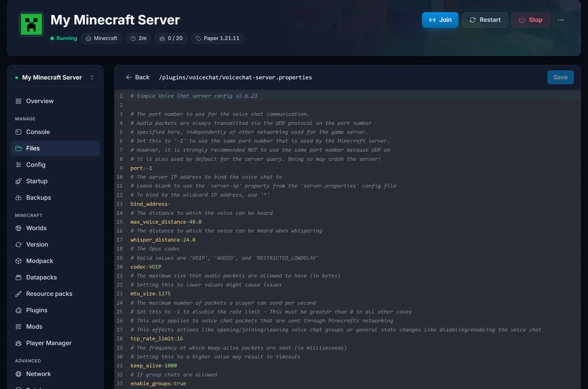This screenshot has height=389, width=588.
Task: Click the Player Manager users icon
Action: pyautogui.click(x=18, y=343)
